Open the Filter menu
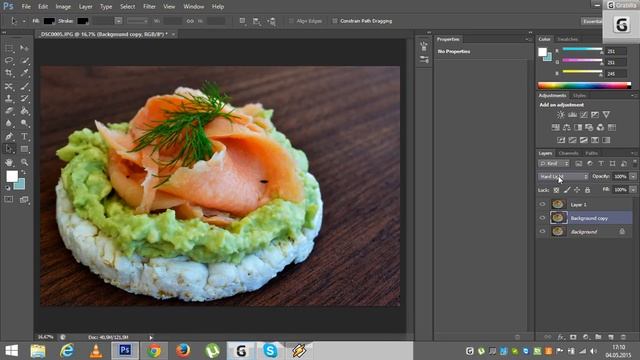The width and height of the screenshot is (640, 360). tap(149, 7)
